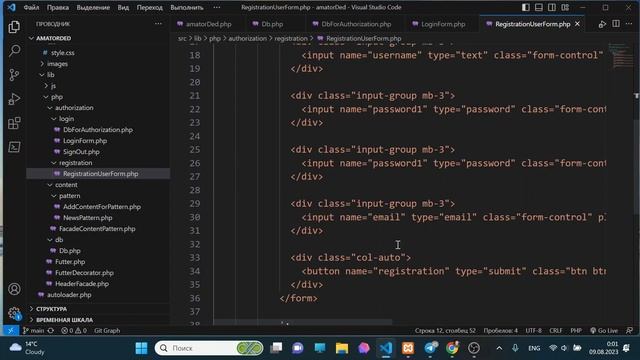Open File Explorer from taskbar
This screenshot has height=360, width=640.
tap(342, 348)
